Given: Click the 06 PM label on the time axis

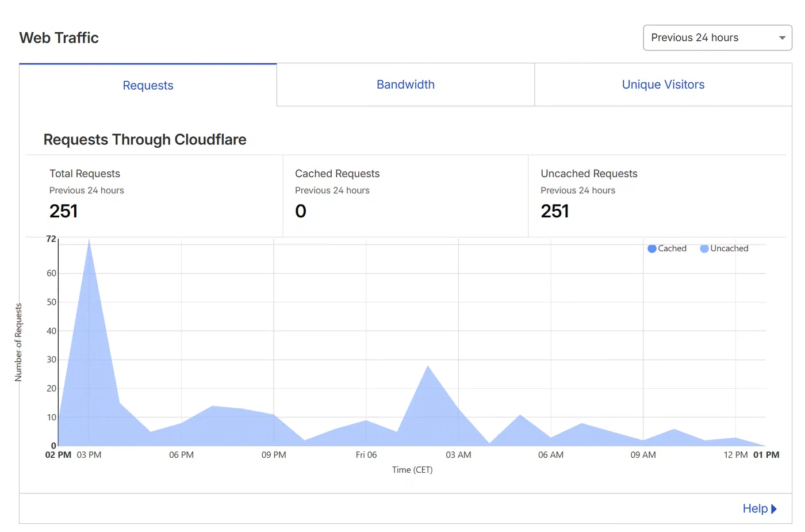Looking at the screenshot, I should [181, 455].
